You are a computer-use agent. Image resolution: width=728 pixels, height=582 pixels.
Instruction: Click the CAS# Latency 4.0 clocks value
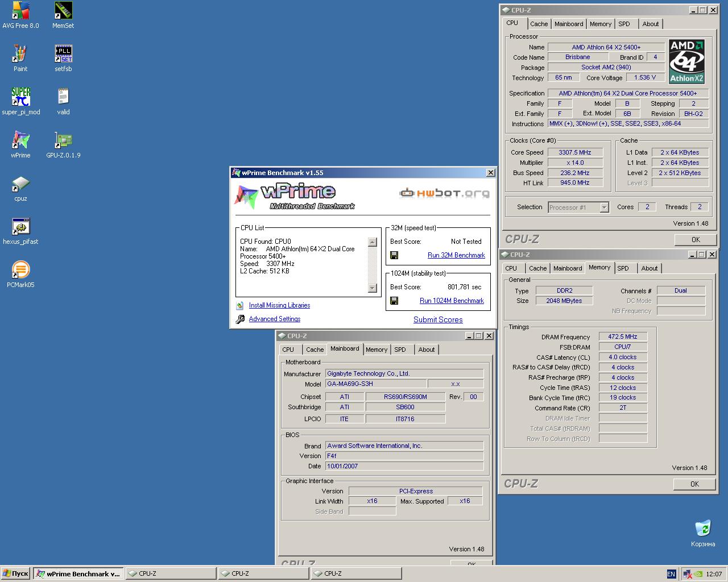coord(623,357)
